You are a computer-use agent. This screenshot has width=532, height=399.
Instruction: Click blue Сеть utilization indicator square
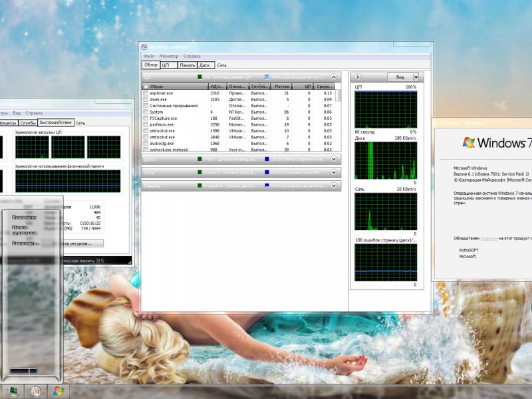(x=267, y=172)
